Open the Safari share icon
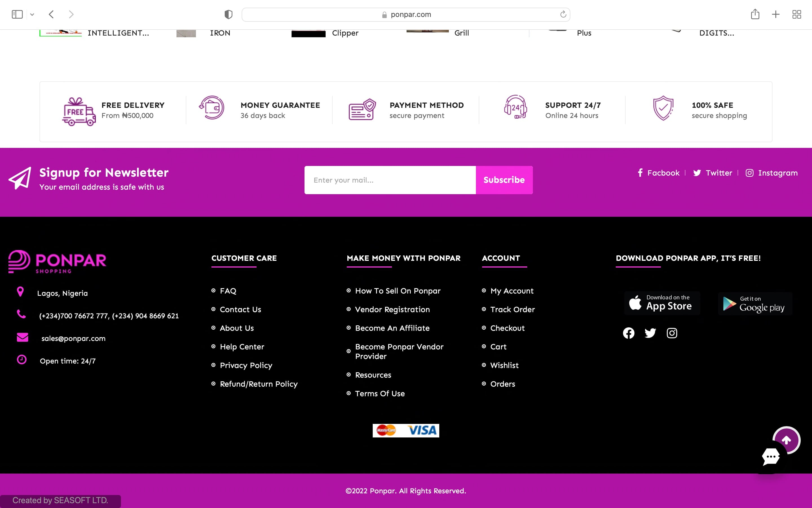This screenshot has width=812, height=508. (x=755, y=14)
